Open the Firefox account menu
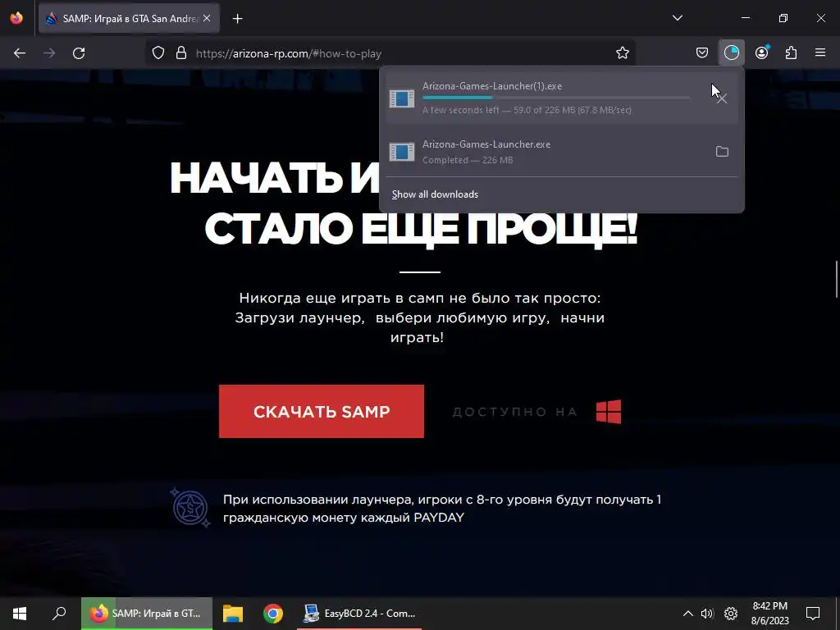This screenshot has width=840, height=630. 761,53
